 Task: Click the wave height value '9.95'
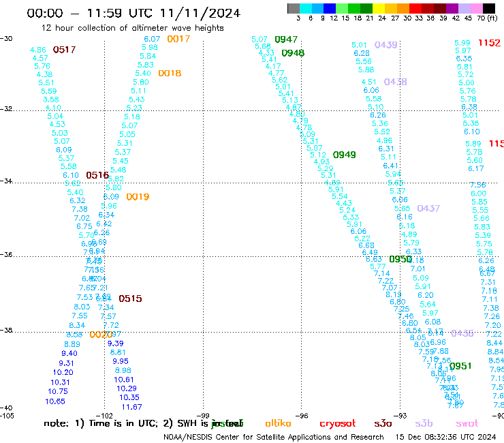121,361
